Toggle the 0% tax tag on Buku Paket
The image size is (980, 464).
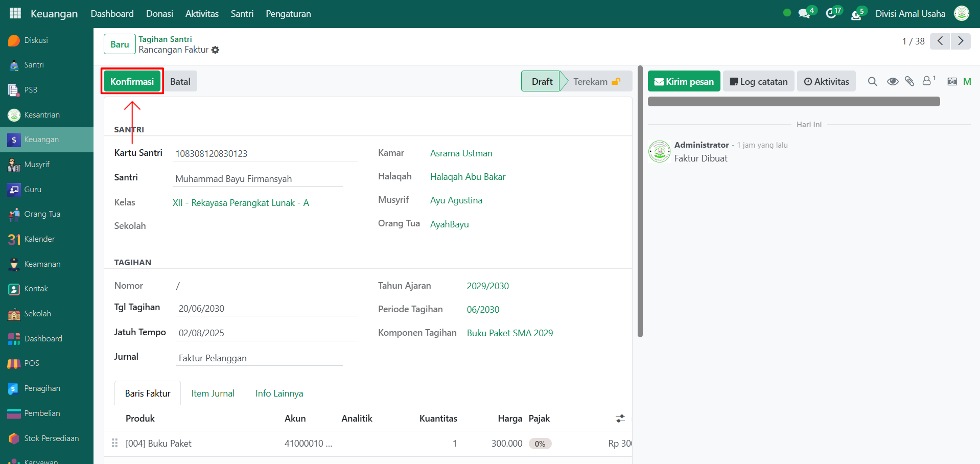tap(540, 444)
